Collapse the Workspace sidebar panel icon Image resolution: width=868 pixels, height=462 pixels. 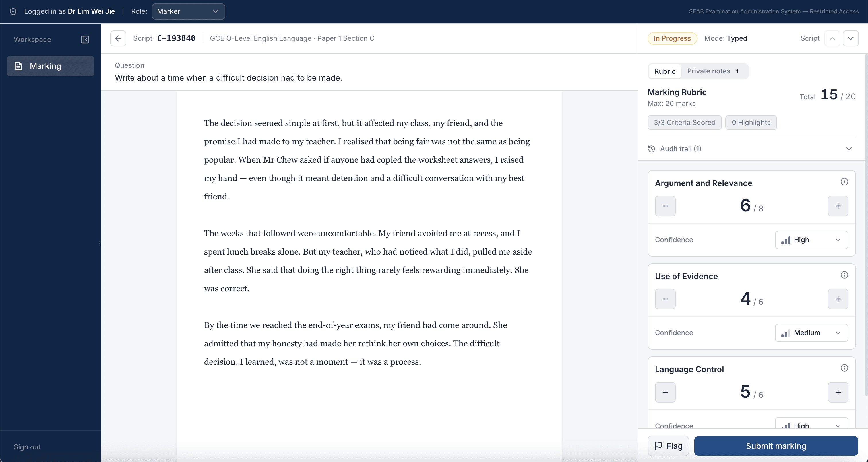[85, 39]
